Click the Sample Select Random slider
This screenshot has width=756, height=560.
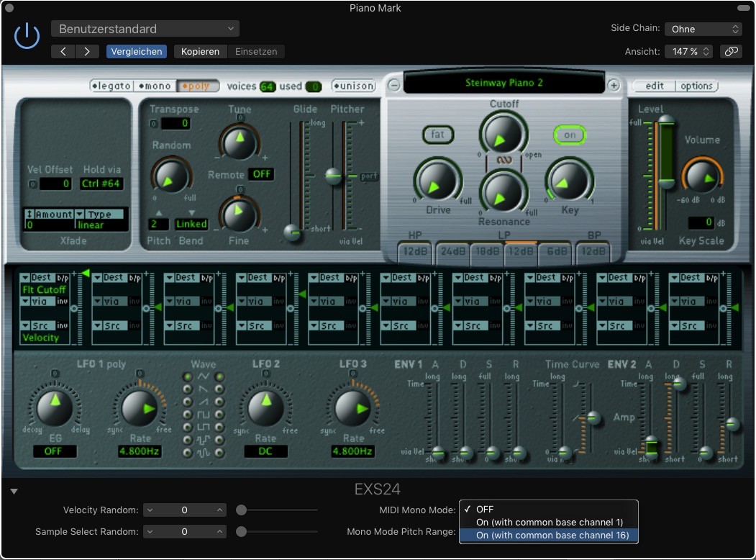tap(277, 531)
